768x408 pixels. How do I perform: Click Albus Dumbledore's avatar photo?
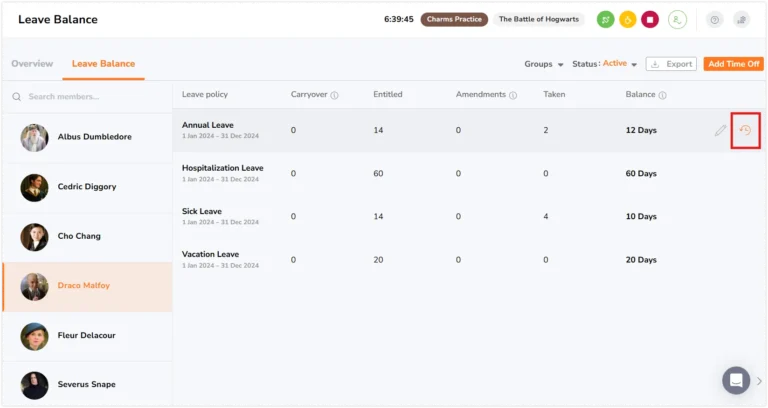(x=34, y=138)
